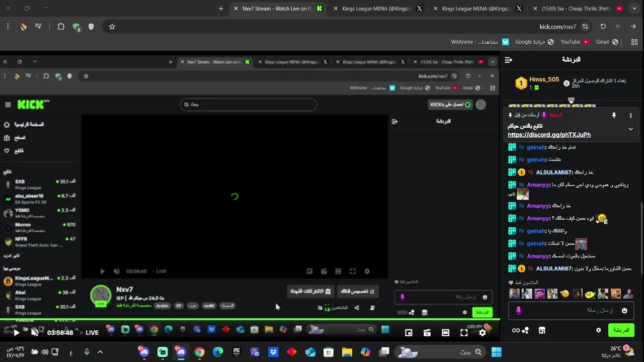This screenshot has height=362, width=644.
Task: Open the discord.gg/phTXJuPh link
Action: coord(549,135)
